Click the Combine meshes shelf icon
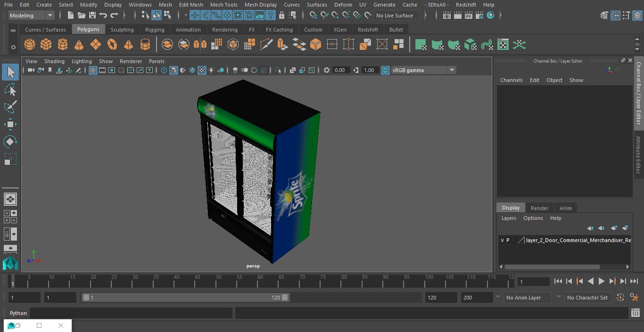This screenshot has width=644, height=332. coord(167,45)
